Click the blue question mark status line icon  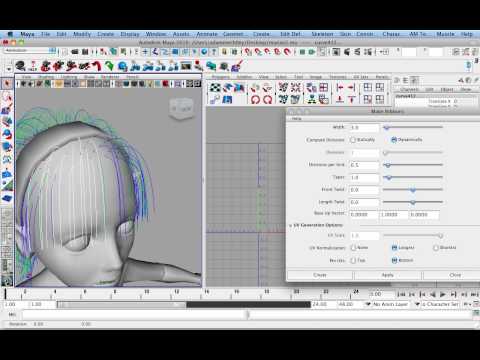pos(214,52)
